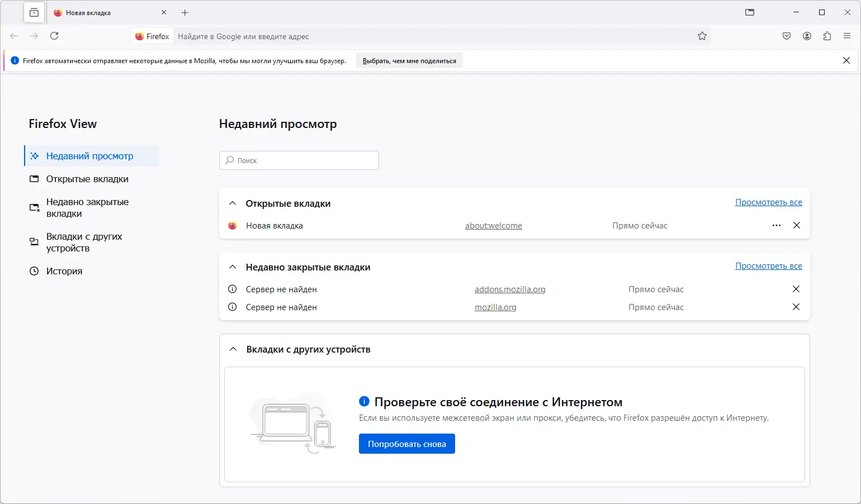Screen dimensions: 861x504
Task: Click the Вкладки с других устройств devices icon
Action: tap(34, 241)
